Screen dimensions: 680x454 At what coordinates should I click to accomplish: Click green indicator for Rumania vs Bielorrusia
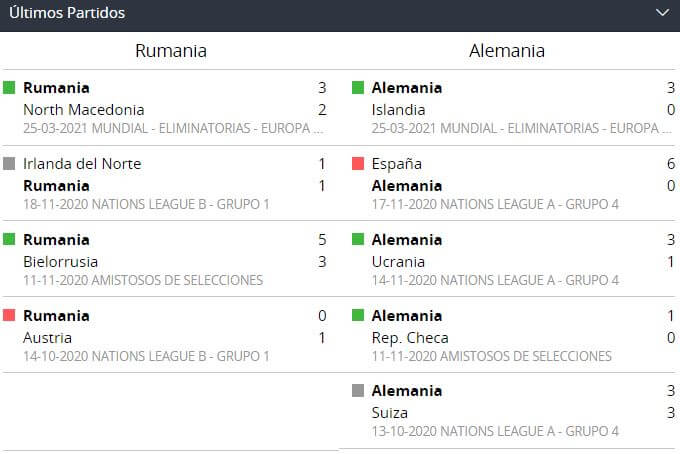[x=10, y=240]
